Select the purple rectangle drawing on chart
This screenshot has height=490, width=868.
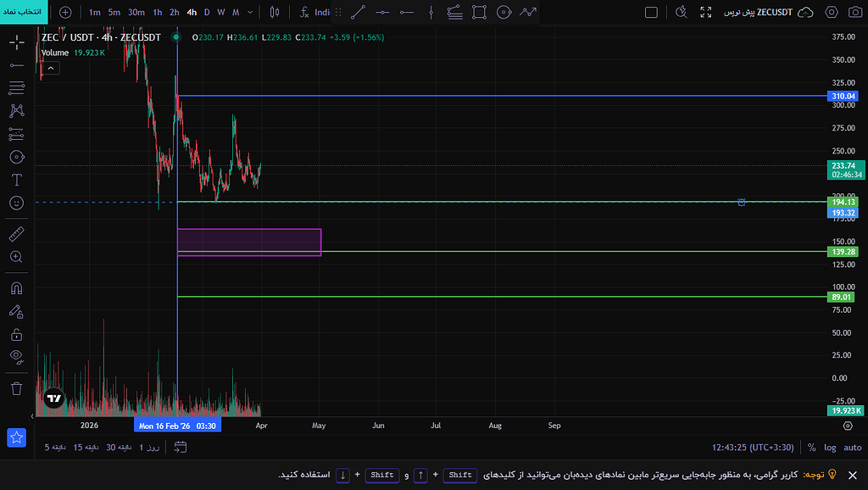(x=249, y=242)
